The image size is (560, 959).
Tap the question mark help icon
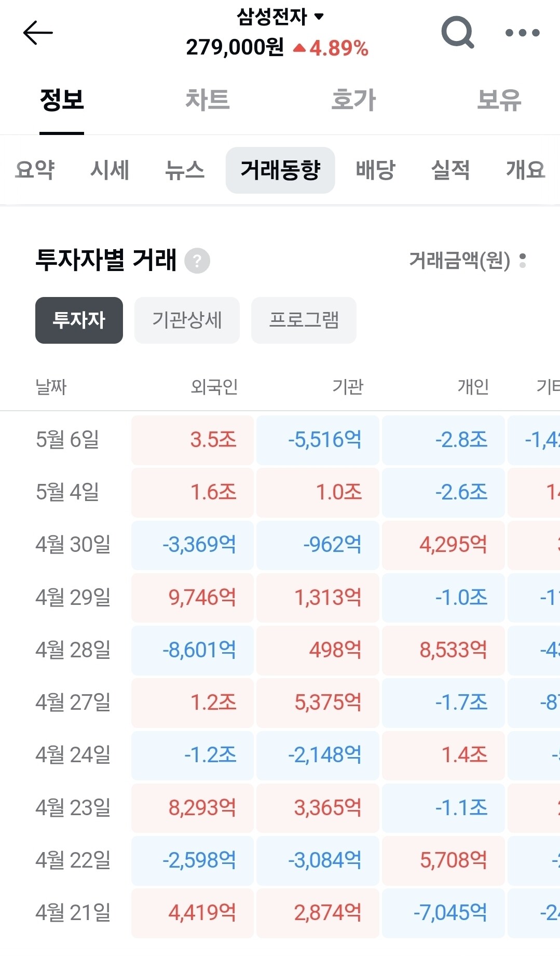click(x=197, y=261)
